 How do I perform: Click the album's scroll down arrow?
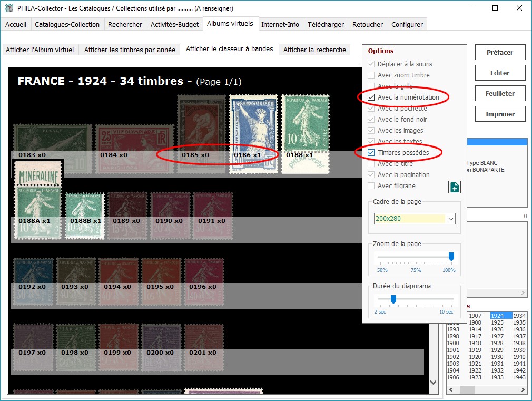[x=434, y=382]
